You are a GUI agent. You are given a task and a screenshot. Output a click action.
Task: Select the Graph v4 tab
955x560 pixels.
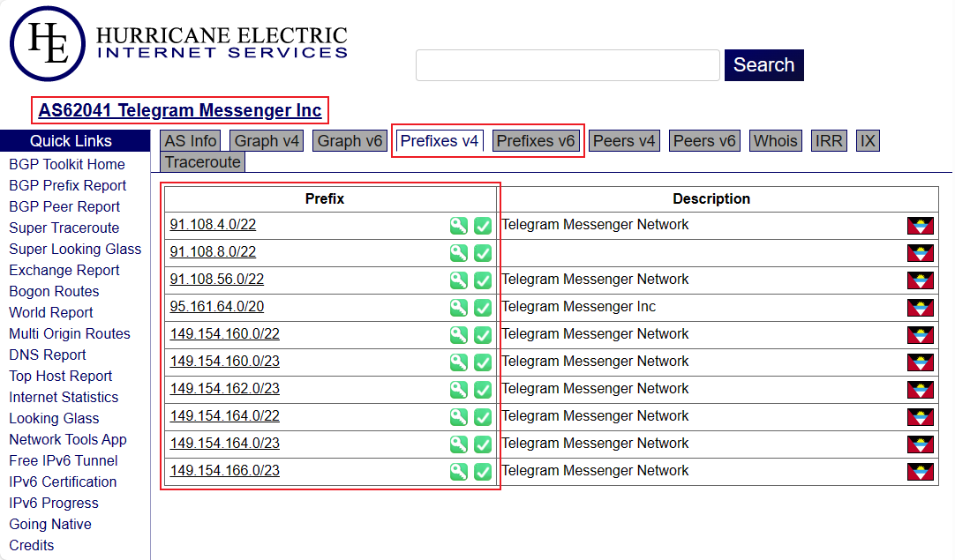click(267, 141)
